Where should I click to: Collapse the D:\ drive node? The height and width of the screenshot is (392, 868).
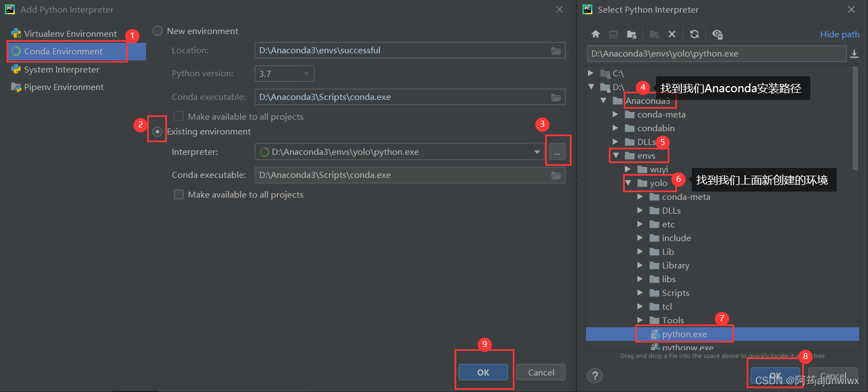591,87
